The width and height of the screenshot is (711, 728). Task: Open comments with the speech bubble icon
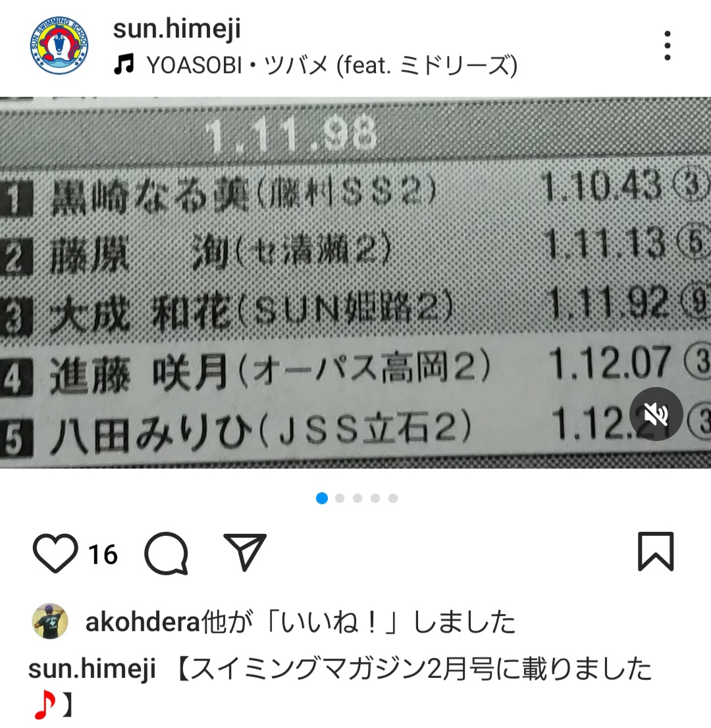pyautogui.click(x=167, y=553)
